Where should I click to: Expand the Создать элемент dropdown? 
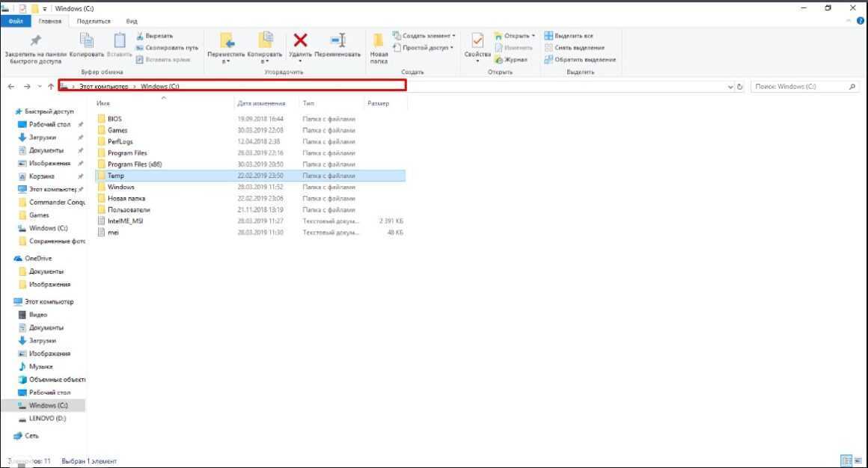coord(423,36)
